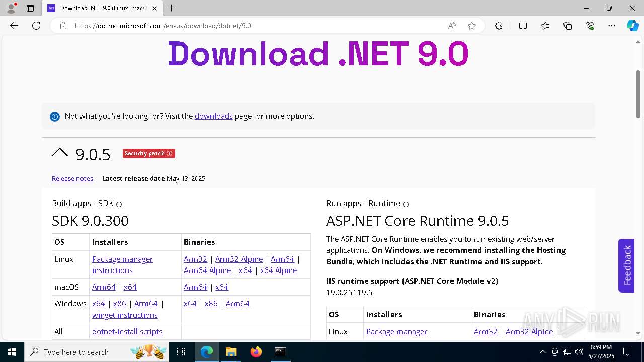The width and height of the screenshot is (644, 362).
Task: Download Windows SDK x64 installer
Action: [x=99, y=304]
